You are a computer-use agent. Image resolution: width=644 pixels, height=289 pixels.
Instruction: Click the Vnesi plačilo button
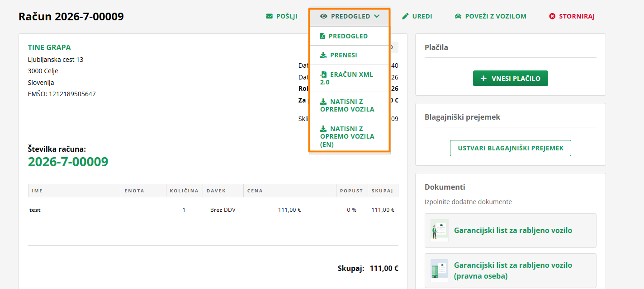point(510,79)
